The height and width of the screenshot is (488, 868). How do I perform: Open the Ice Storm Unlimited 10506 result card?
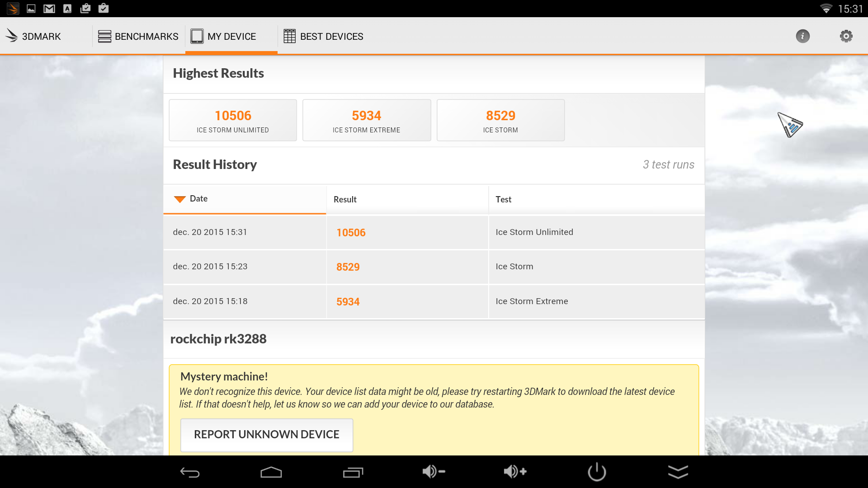[x=233, y=120]
